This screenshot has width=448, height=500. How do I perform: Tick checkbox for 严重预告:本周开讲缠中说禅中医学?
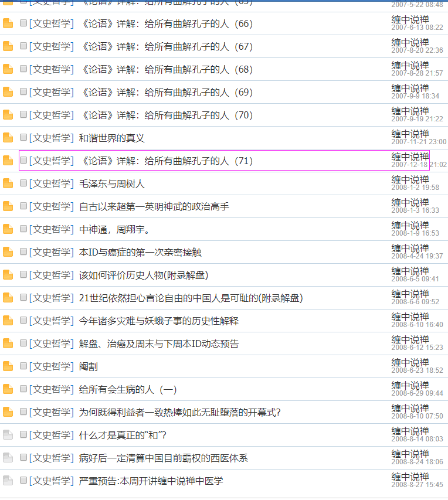[23, 480]
